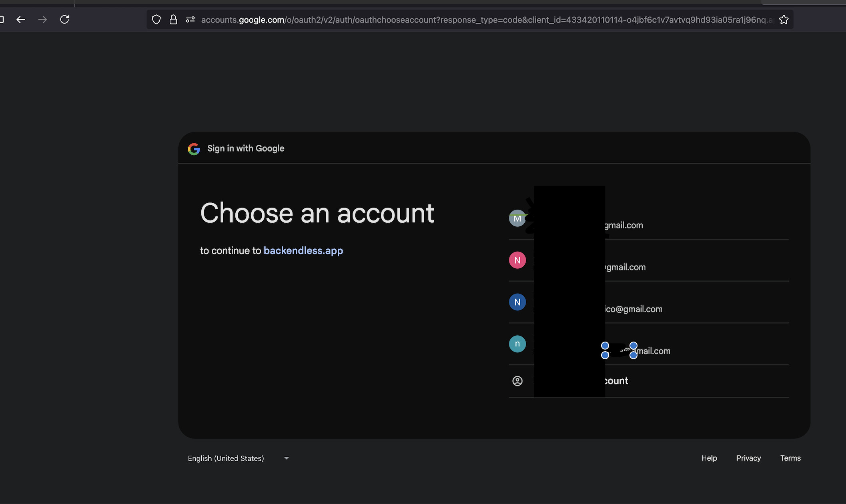The image size is (846, 504).
Task: Go back using the browser back arrow
Action: point(21,19)
